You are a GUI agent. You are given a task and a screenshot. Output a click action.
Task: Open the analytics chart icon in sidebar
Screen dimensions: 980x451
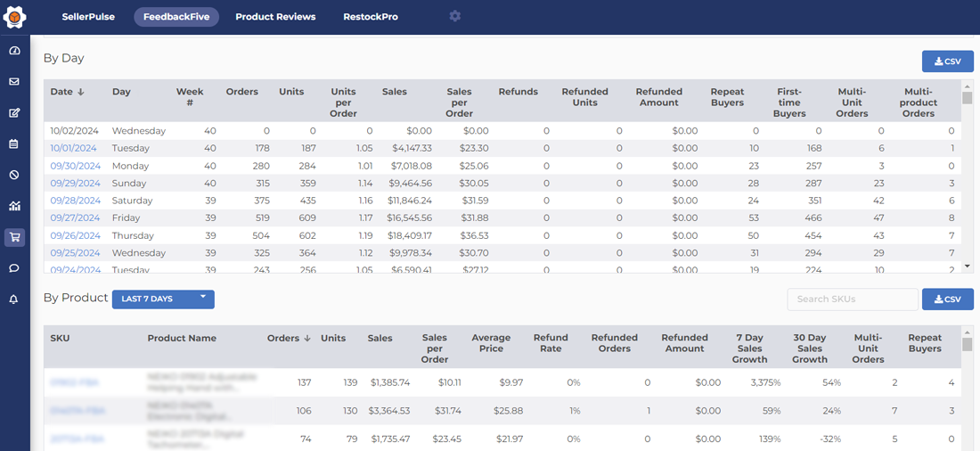pyautogui.click(x=14, y=206)
